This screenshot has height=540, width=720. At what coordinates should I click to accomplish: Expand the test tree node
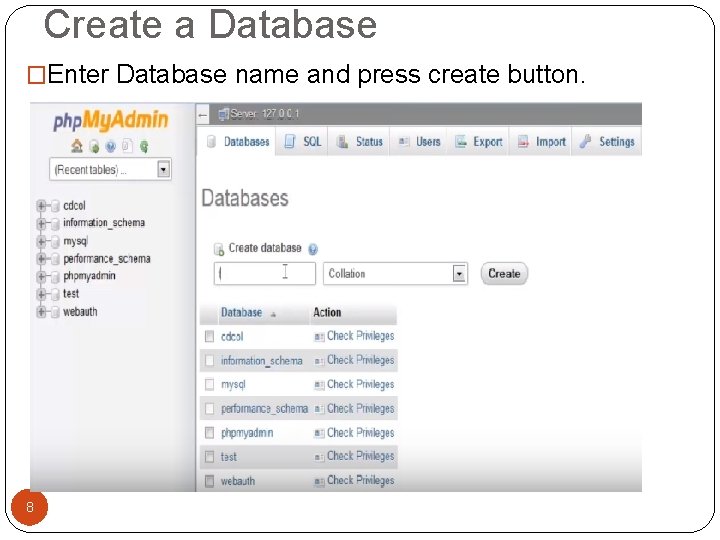(x=41, y=294)
